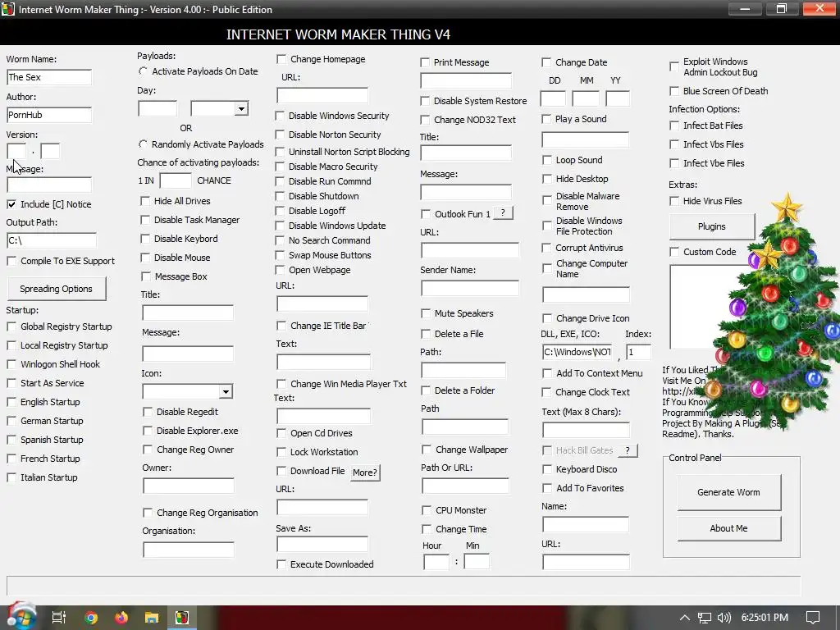Tick Global Registry Startup checkbox

pyautogui.click(x=11, y=326)
